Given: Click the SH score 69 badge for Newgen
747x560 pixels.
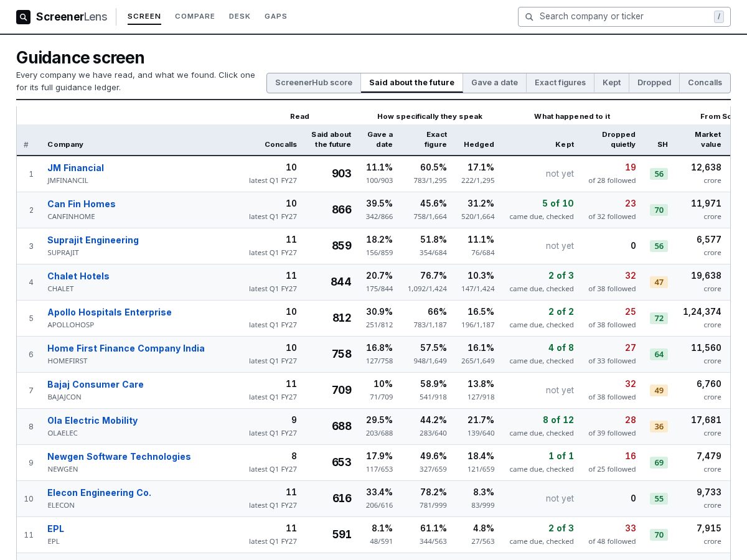Looking at the screenshot, I should [x=659, y=463].
